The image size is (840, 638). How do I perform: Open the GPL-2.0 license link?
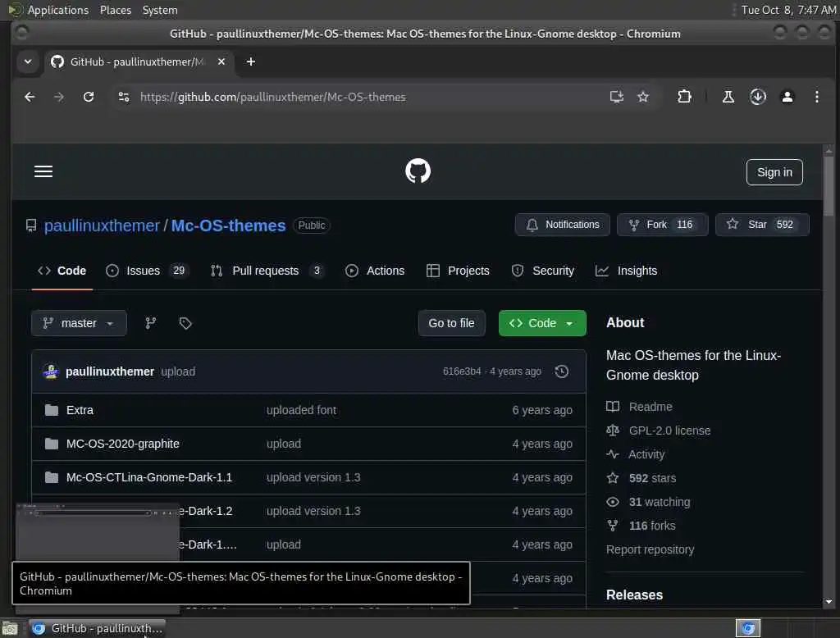click(669, 431)
